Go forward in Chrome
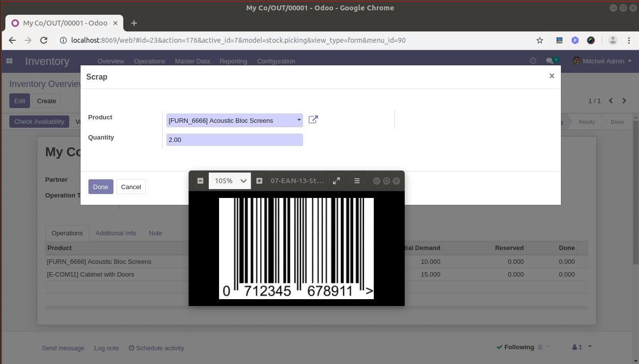This screenshot has width=639, height=364. click(x=28, y=40)
